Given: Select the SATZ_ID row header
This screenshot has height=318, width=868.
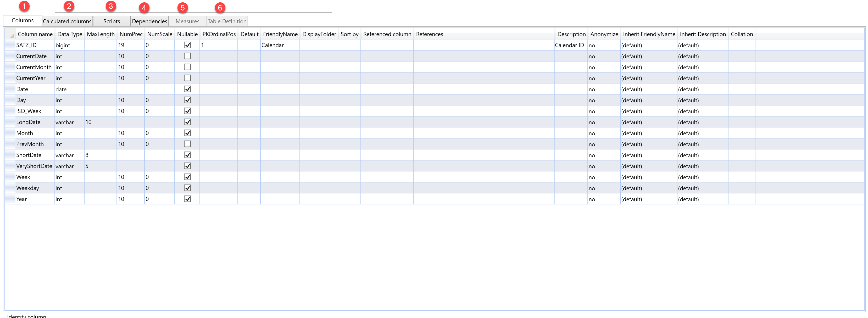Looking at the screenshot, I should 10,45.
